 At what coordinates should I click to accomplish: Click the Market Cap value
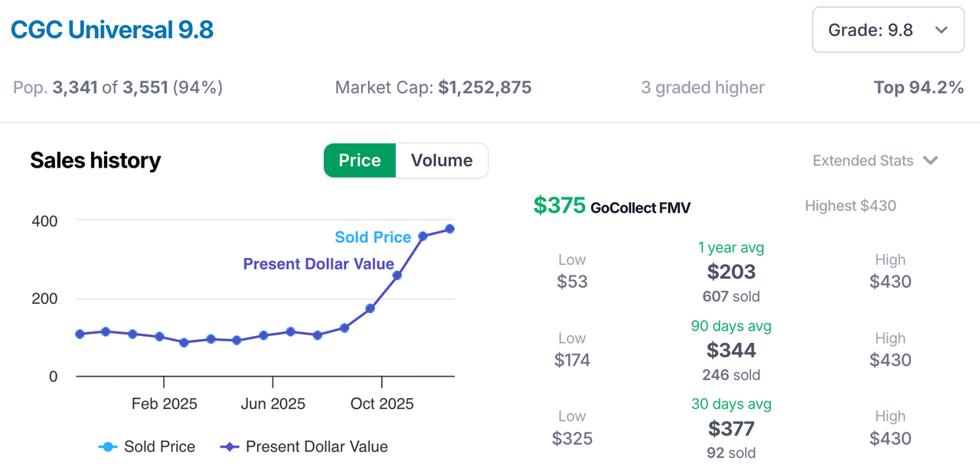point(485,88)
